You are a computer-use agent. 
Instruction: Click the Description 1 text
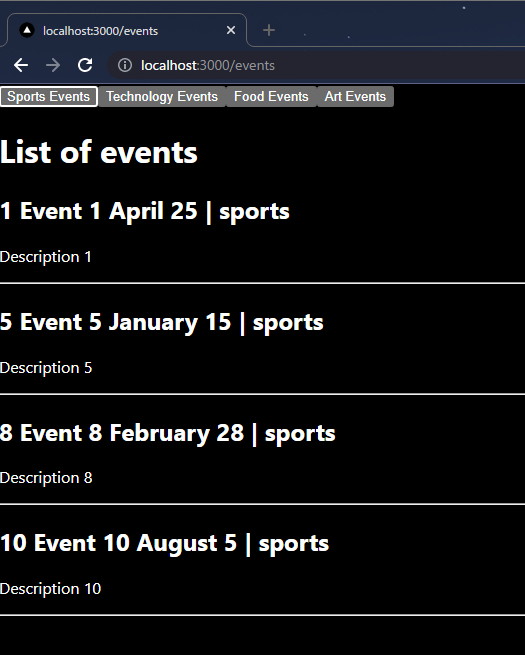tap(46, 257)
